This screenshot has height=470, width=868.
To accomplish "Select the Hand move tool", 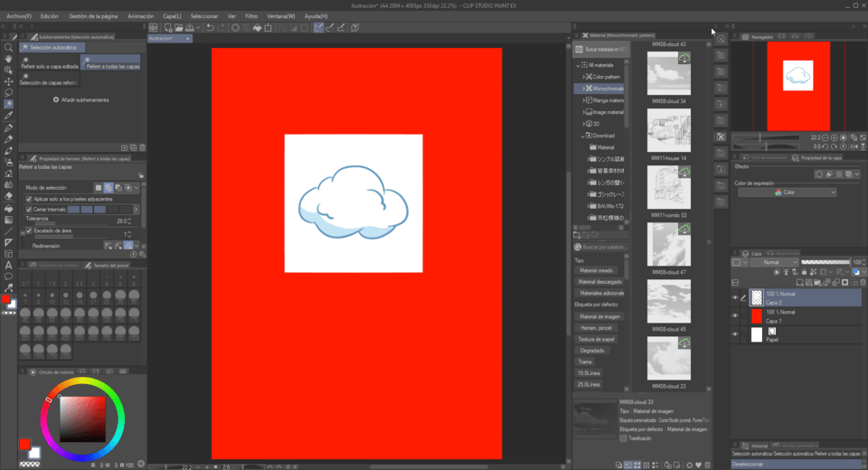I will (x=8, y=59).
